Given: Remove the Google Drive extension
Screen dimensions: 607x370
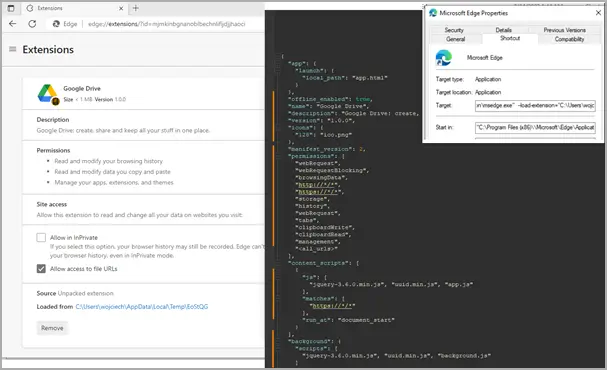Looking at the screenshot, I should click(52, 328).
